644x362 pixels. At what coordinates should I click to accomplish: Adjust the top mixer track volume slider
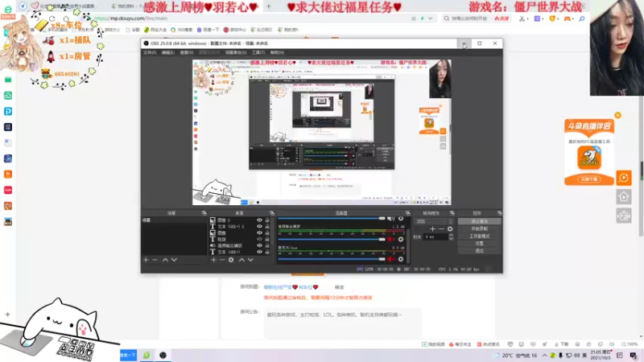(332, 219)
